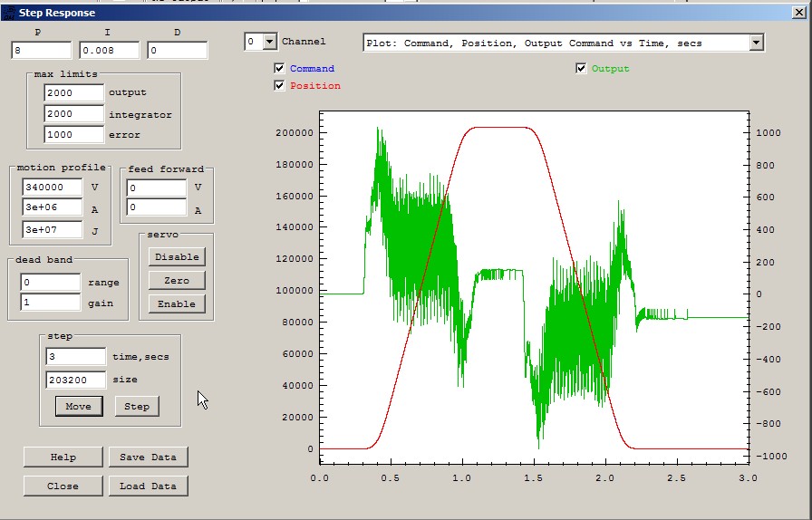The image size is (812, 520).
Task: Click the Step button
Action: [x=137, y=406]
